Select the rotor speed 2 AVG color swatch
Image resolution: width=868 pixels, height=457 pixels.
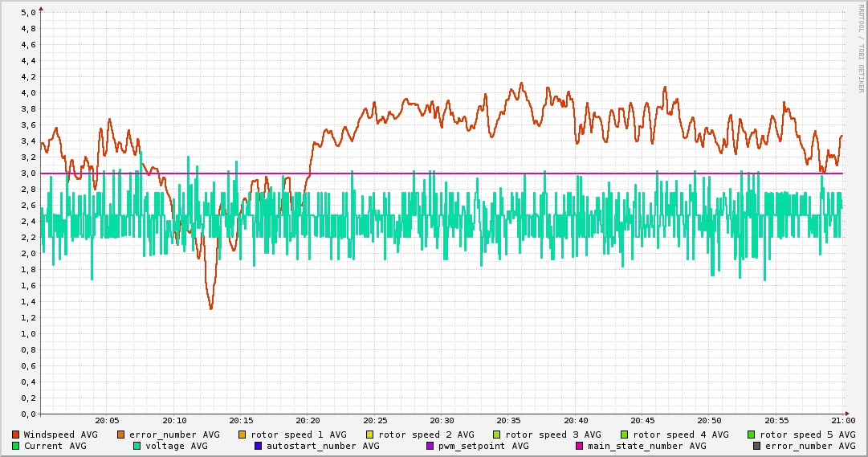click(x=369, y=435)
